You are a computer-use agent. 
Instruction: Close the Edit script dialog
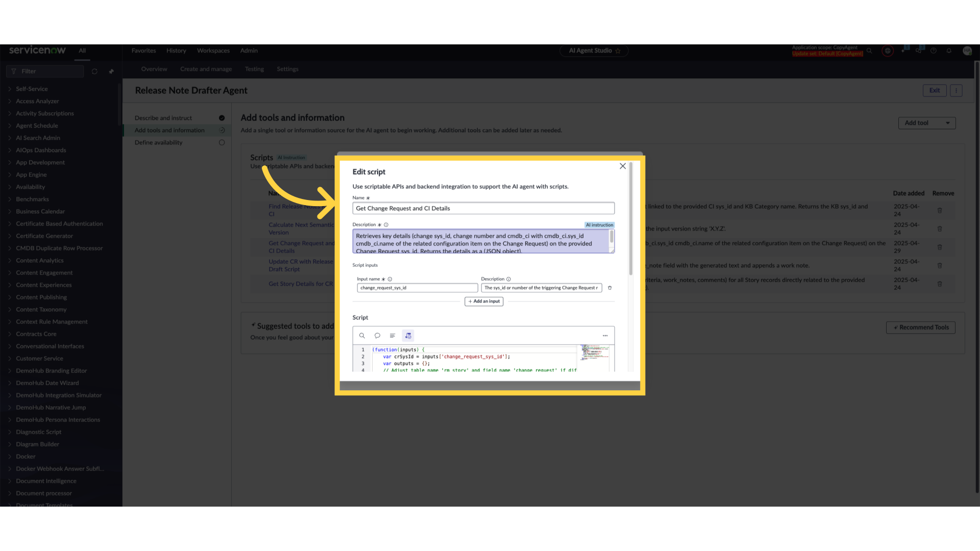pos(623,166)
